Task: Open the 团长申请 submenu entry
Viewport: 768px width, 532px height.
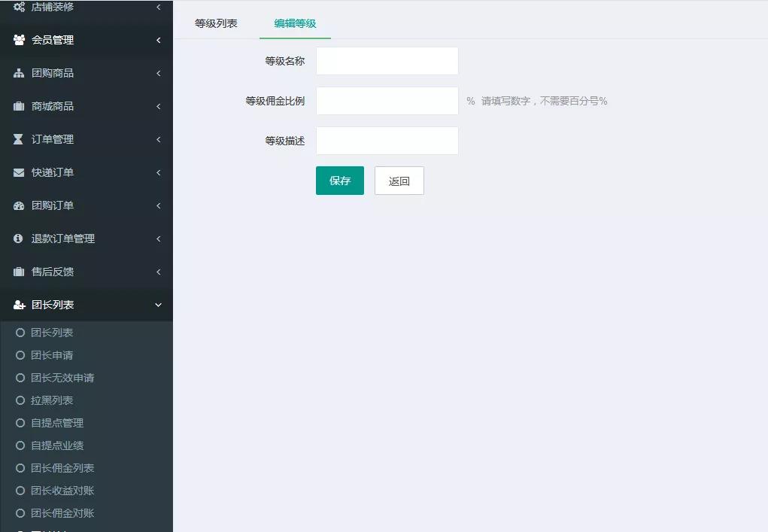Action: click(53, 354)
